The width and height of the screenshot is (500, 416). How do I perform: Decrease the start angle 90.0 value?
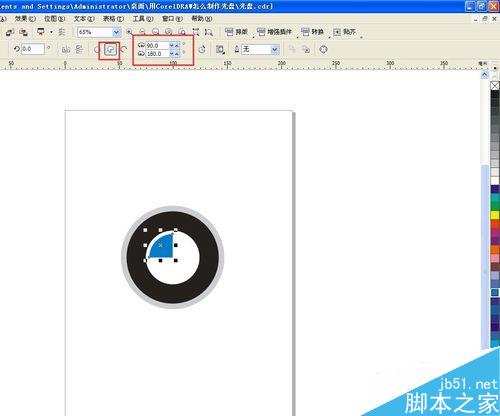(x=172, y=45)
